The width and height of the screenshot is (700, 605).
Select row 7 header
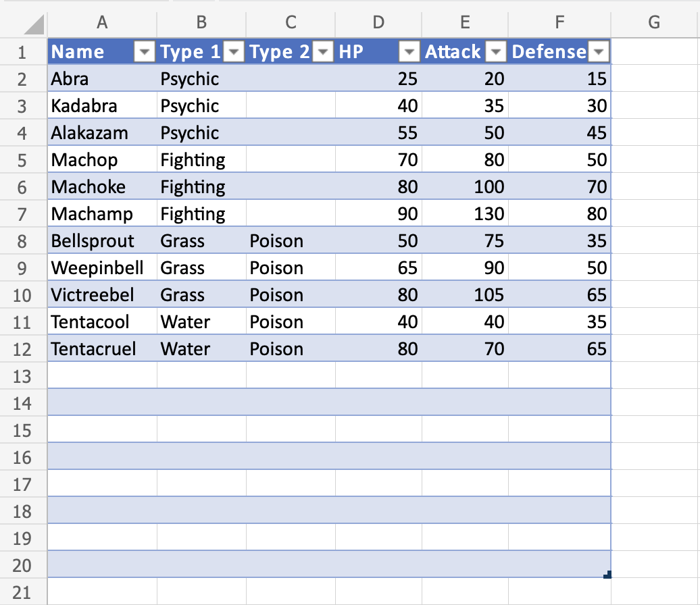(x=22, y=214)
